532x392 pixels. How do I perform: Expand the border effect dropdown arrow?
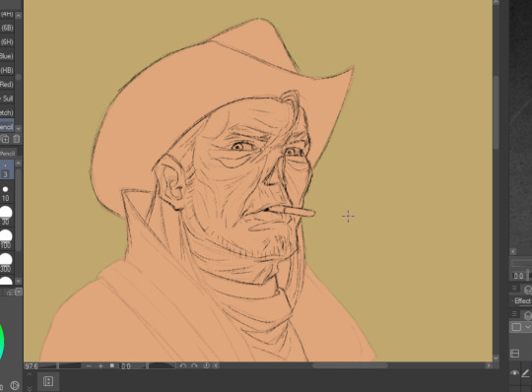(528, 327)
